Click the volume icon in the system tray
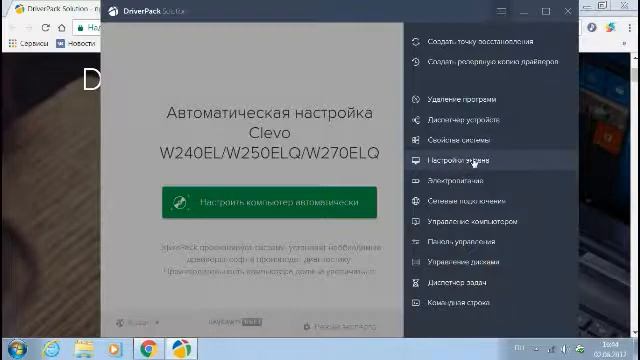Screen dimensions: 640x360 coord(564,349)
